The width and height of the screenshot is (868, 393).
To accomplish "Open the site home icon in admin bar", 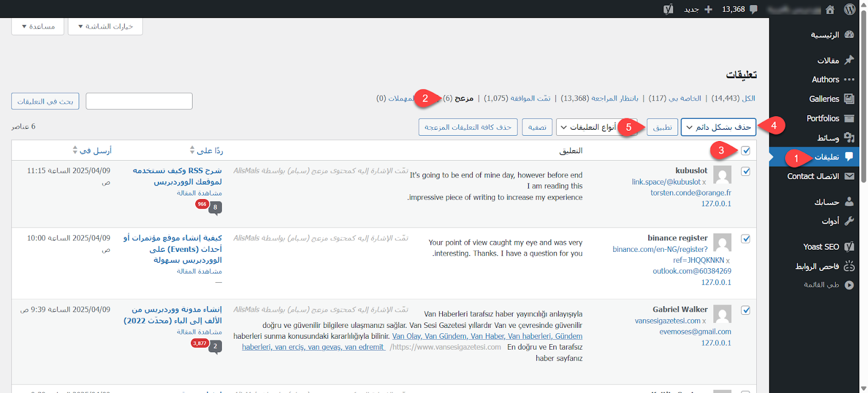I will pos(830,9).
